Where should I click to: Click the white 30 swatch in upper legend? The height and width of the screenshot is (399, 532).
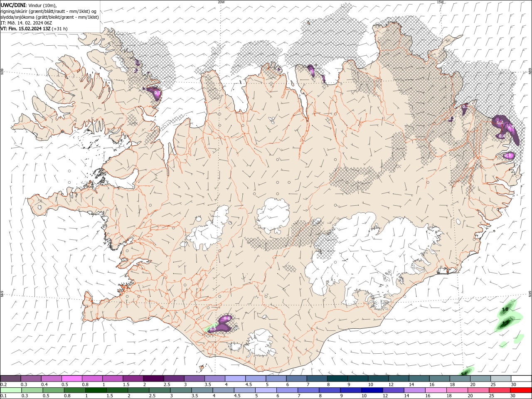[521, 379]
